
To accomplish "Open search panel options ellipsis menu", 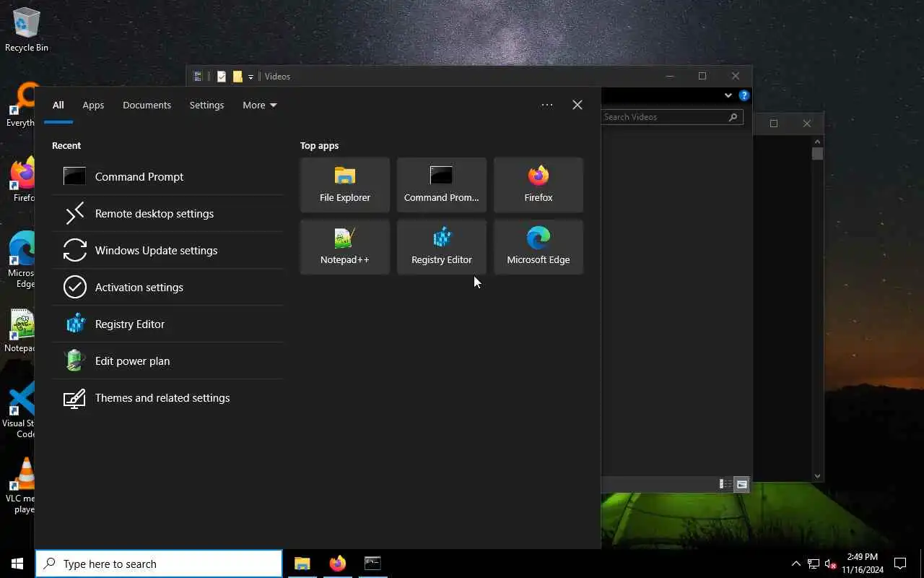I will pos(547,105).
